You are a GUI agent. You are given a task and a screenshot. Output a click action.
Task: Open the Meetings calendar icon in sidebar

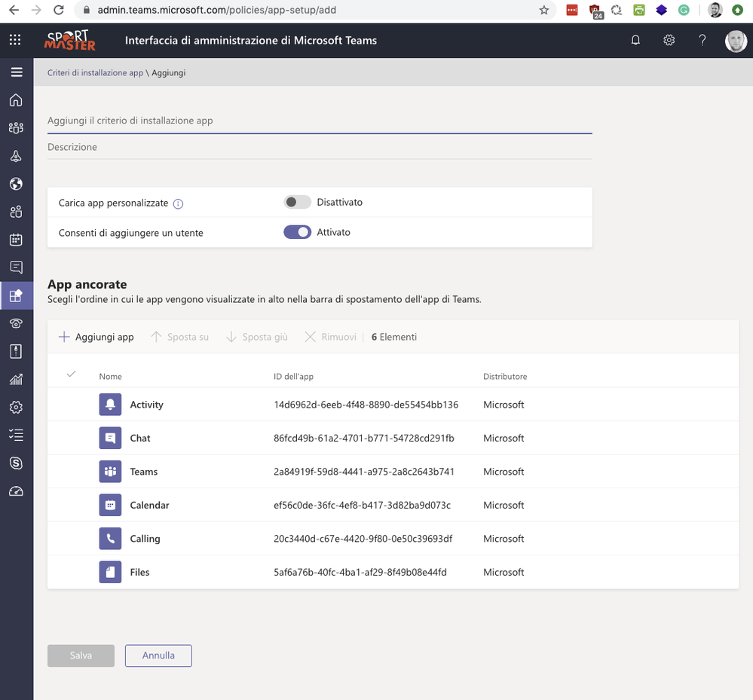coord(16,240)
